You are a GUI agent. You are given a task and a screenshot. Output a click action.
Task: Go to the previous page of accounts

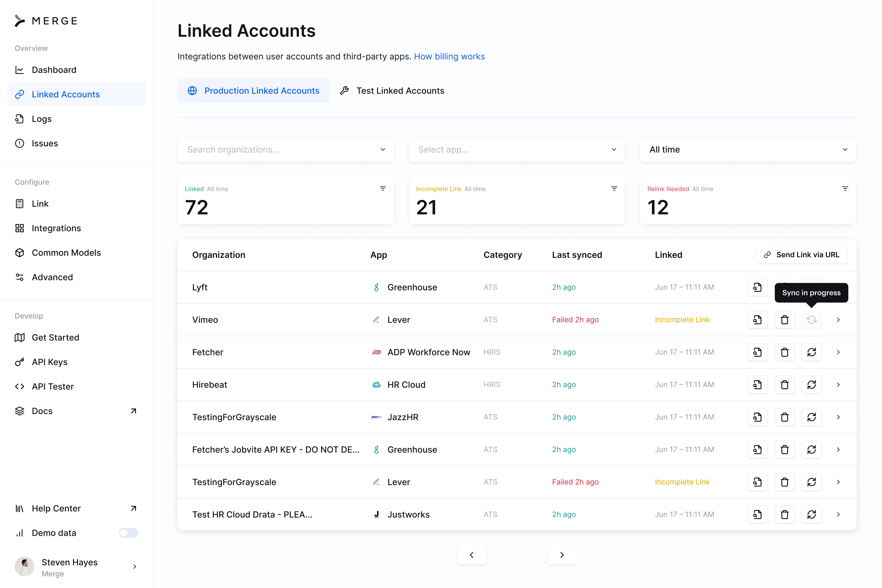click(471, 555)
